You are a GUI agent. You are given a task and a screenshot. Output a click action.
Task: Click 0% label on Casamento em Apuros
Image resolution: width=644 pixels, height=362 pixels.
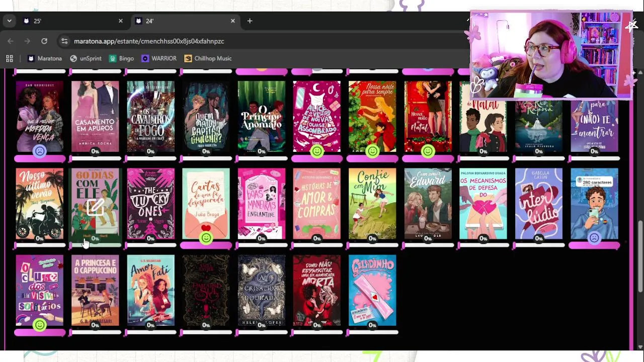95,151
